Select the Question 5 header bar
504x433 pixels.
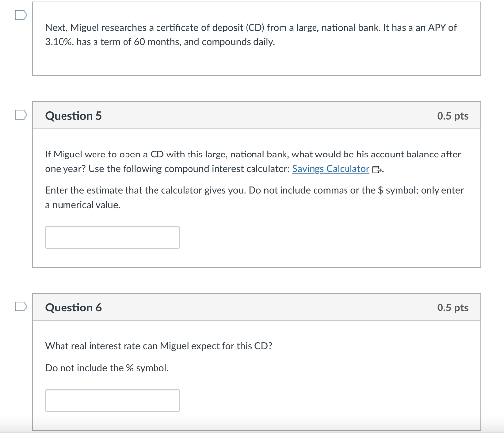256,115
